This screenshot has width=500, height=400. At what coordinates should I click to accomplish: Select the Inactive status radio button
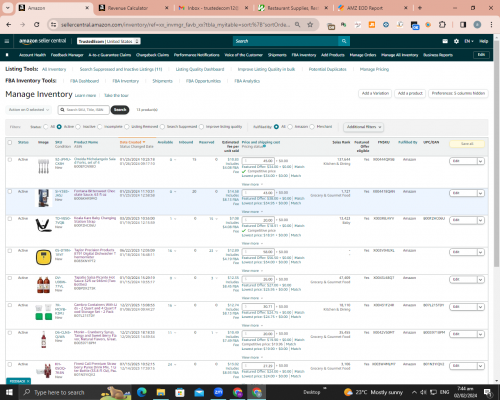point(78,127)
